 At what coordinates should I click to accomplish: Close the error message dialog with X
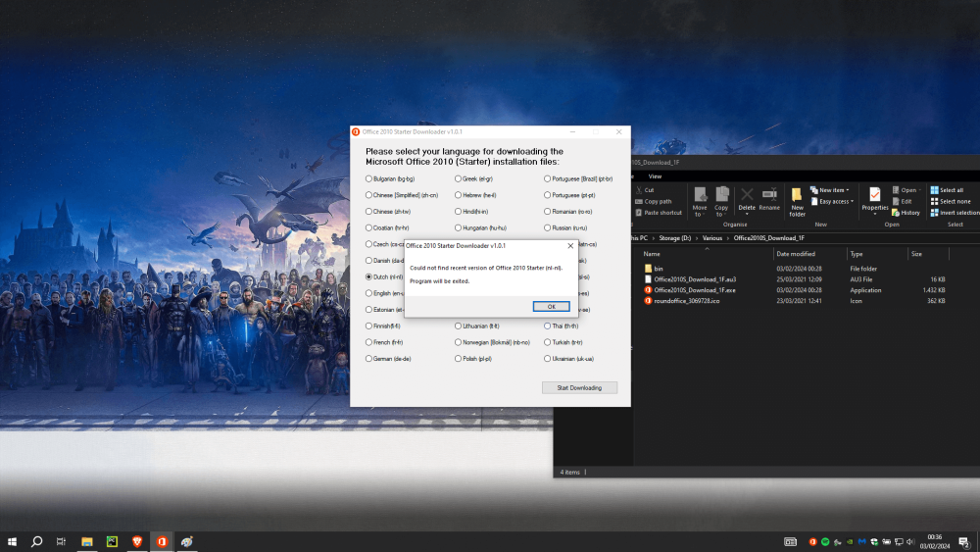tap(570, 246)
